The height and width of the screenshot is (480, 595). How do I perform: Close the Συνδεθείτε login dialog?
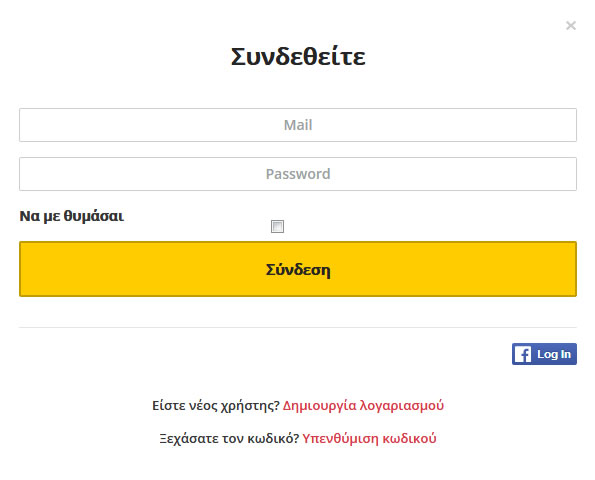pyautogui.click(x=571, y=25)
